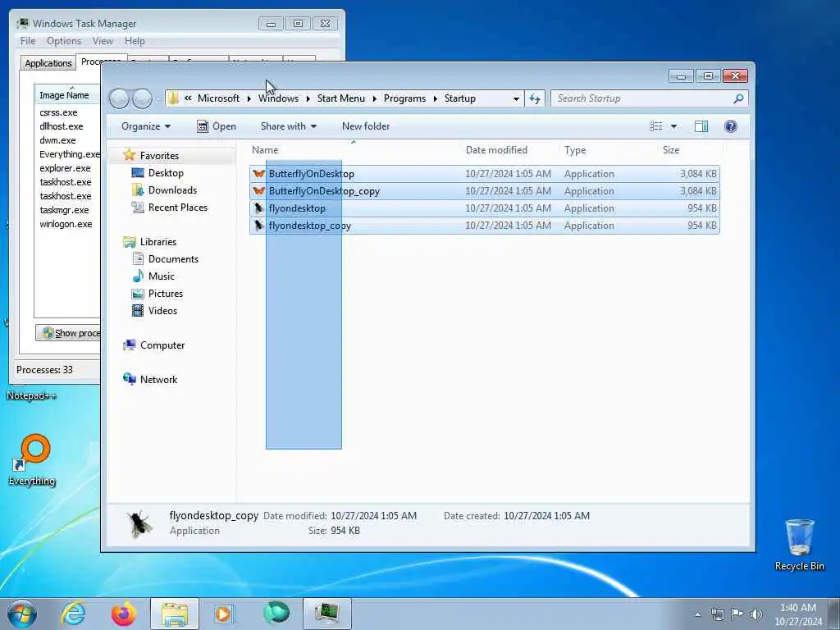Click the Windows Start orb

[22, 614]
